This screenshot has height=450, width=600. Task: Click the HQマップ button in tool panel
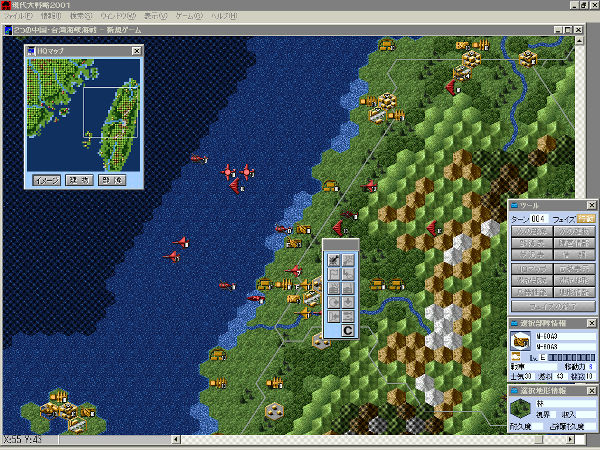(532, 269)
